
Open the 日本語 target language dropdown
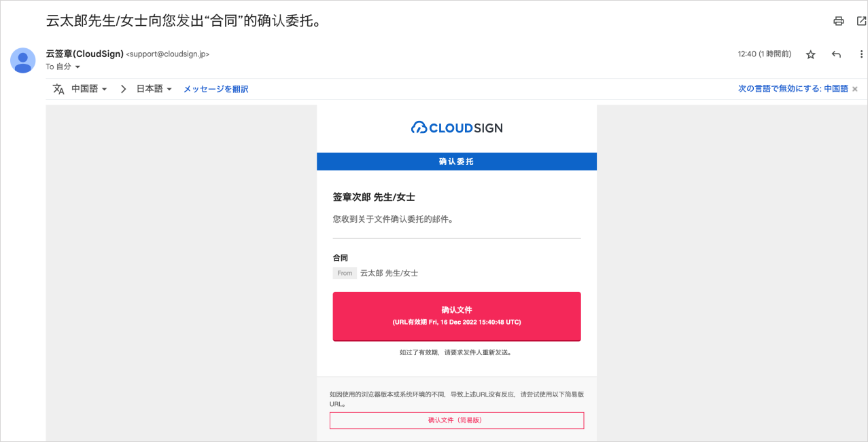[154, 89]
